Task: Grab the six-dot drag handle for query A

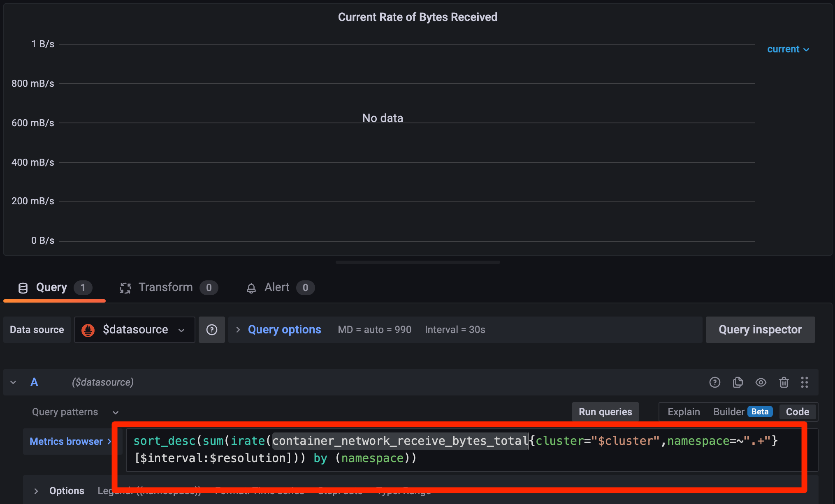Action: 805,382
